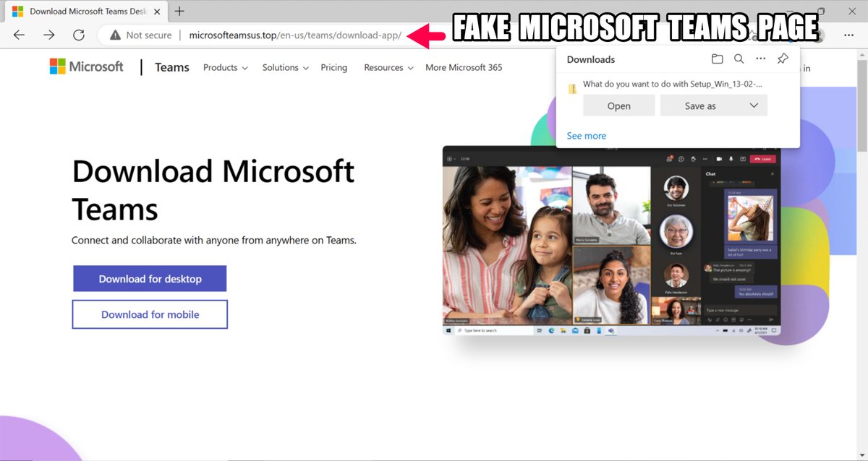The height and width of the screenshot is (461, 868).
Task: Click the Setup_Win download prompt text
Action: [673, 84]
